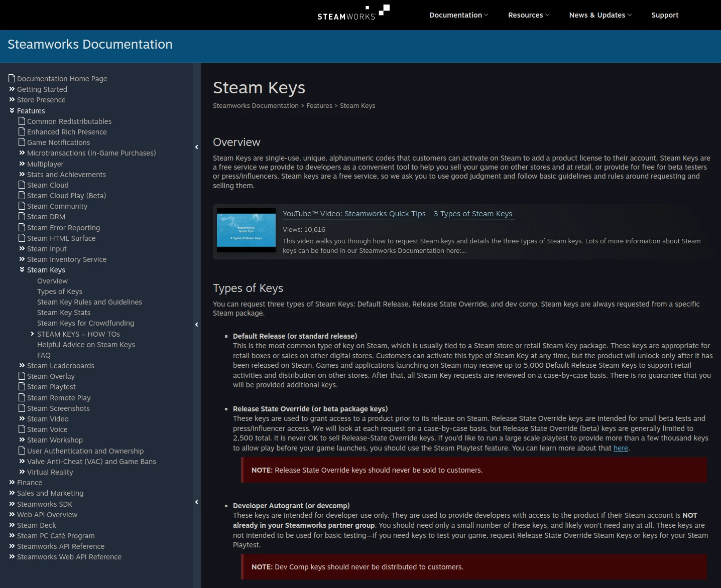Click the page icon beside Steam Community
This screenshot has height=588, width=721.
click(22, 206)
